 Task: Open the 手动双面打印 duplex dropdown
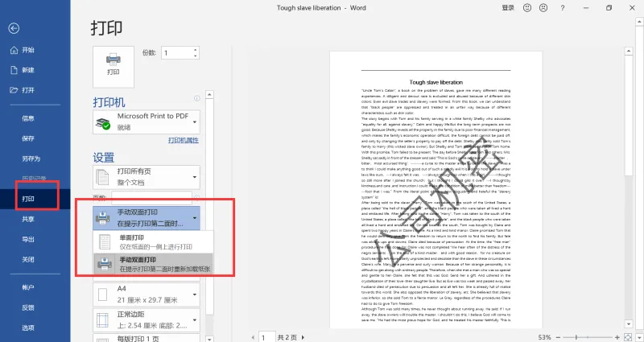click(x=147, y=218)
